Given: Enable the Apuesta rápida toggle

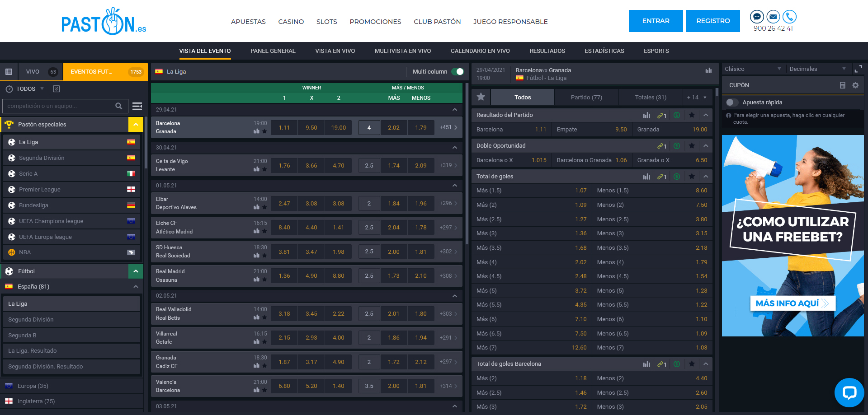Looking at the screenshot, I should click(732, 103).
